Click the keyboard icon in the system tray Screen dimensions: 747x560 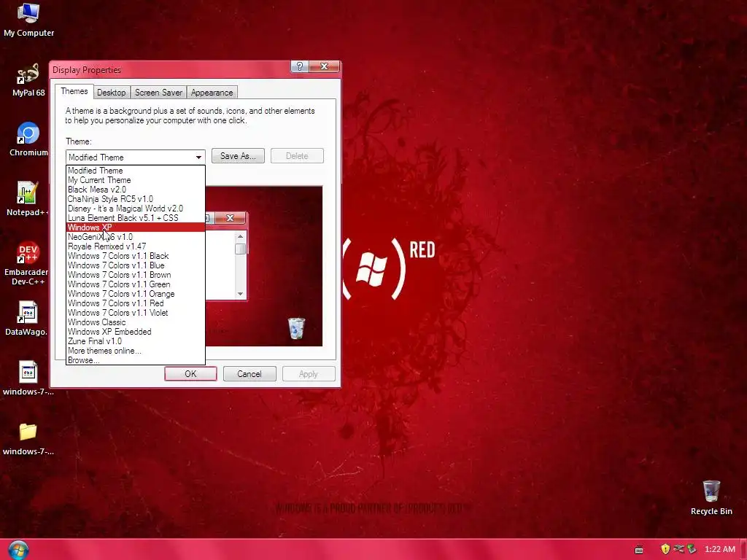[x=639, y=550]
